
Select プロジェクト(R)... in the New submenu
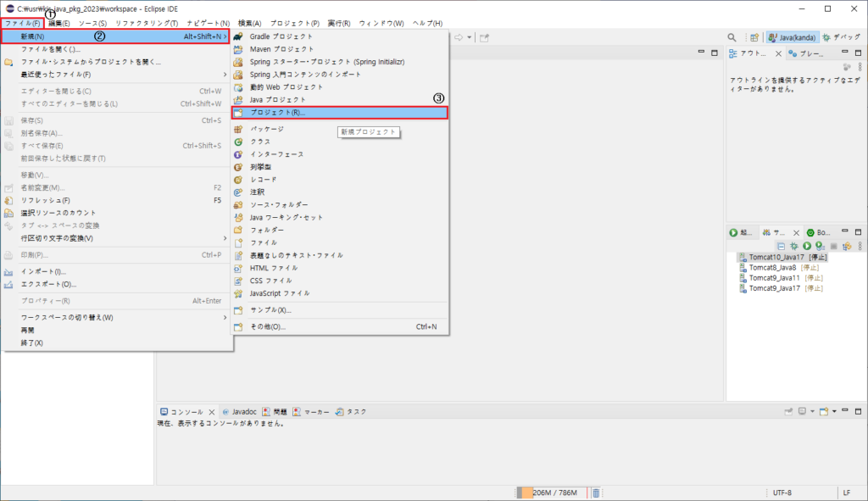(x=339, y=113)
